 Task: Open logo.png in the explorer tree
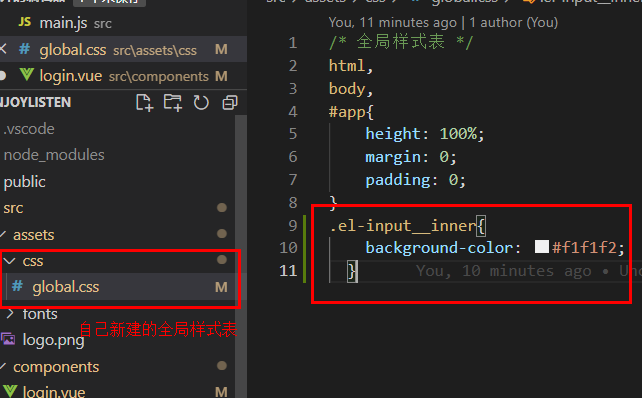pos(53,340)
